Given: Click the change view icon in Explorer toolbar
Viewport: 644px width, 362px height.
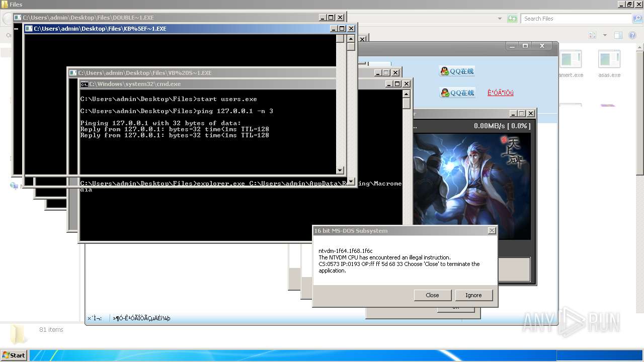Looking at the screenshot, I should (x=592, y=35).
